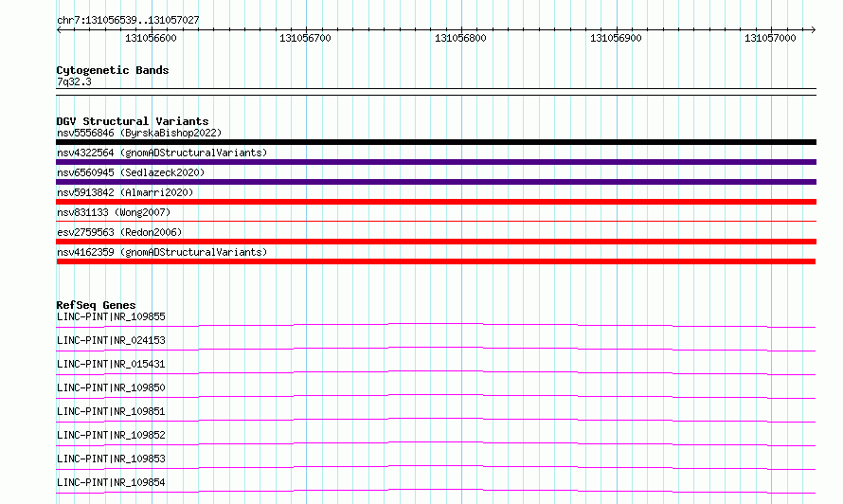Click ruler tick label 131056600
The image size is (843, 504).
151,38
